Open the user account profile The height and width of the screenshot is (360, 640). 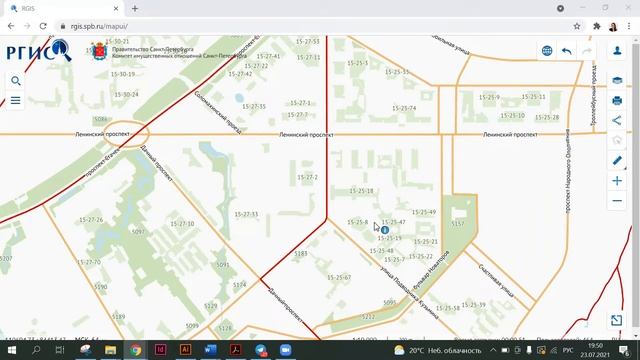pyautogui.click(x=617, y=51)
